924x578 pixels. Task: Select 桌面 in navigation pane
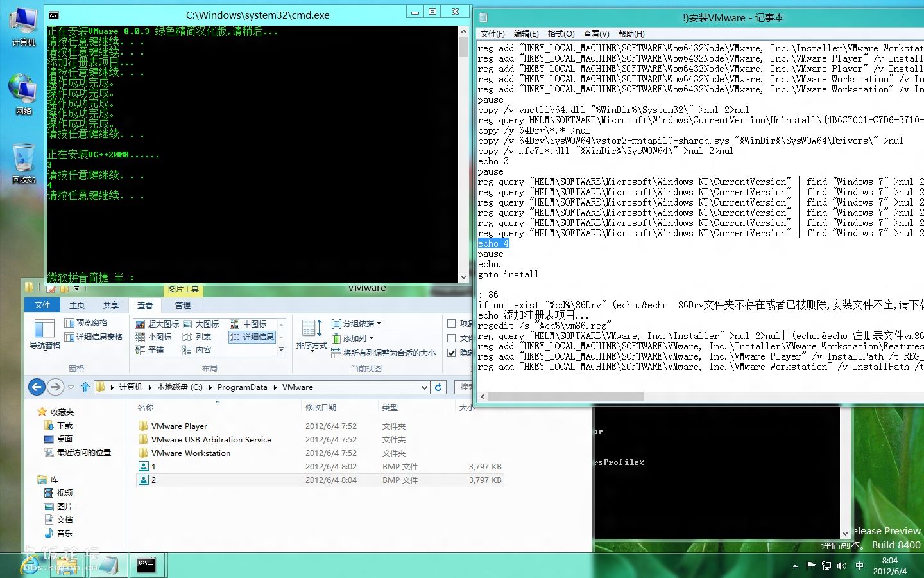pos(65,439)
